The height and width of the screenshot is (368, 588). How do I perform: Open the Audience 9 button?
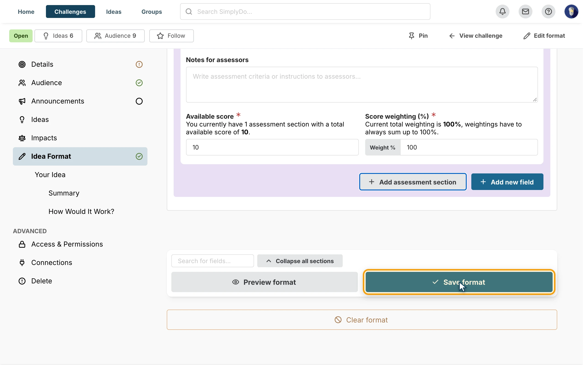tap(115, 36)
